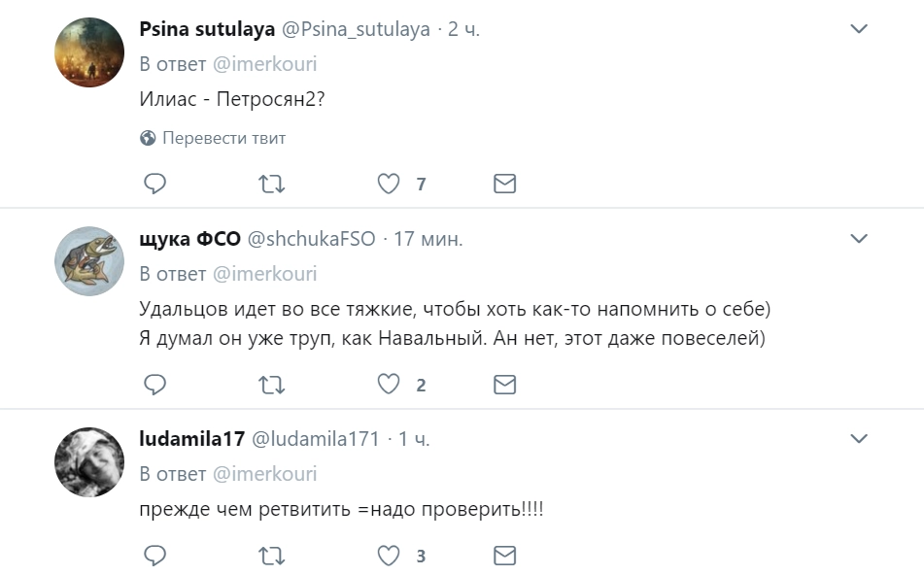
Task: Expand the menu on щука ФСО's tweet
Action: click(859, 238)
